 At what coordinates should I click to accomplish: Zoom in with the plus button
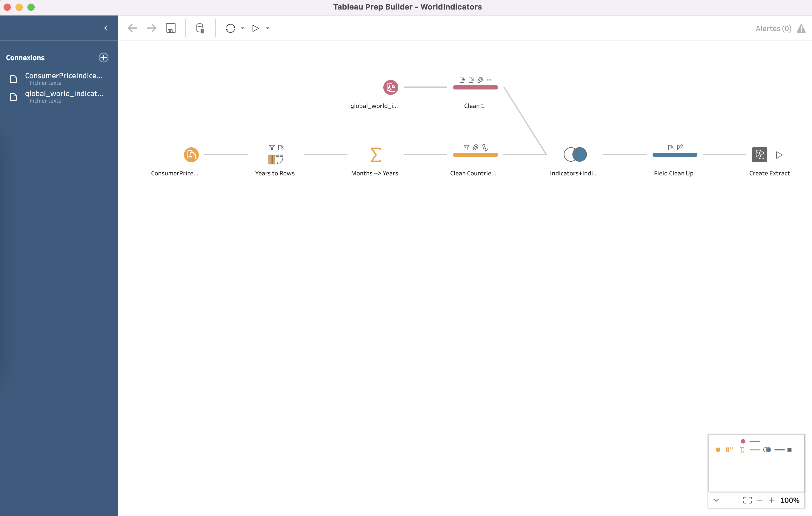771,500
